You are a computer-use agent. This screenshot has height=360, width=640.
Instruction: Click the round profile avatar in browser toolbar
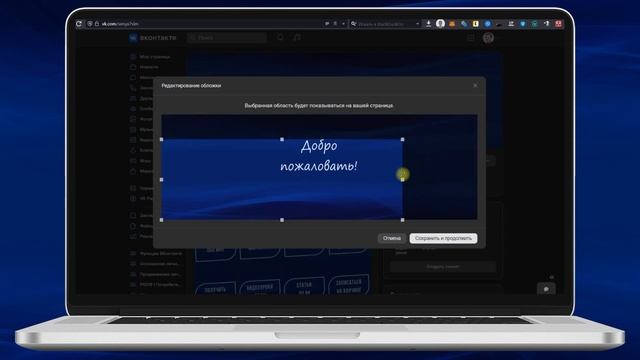pos(440,23)
